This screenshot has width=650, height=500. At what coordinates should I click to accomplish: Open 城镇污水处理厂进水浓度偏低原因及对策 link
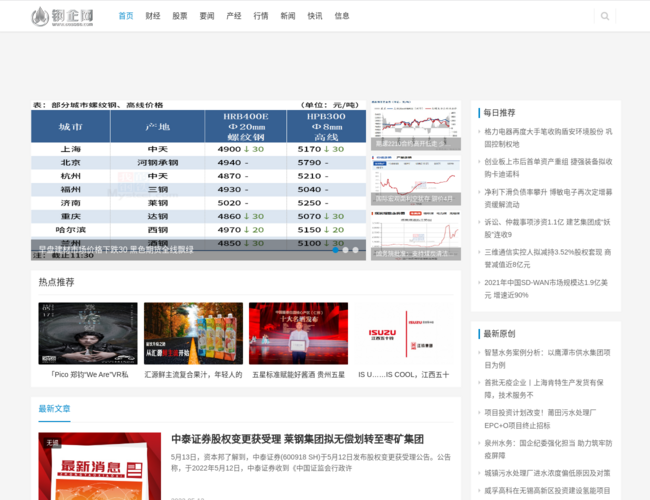click(547, 473)
